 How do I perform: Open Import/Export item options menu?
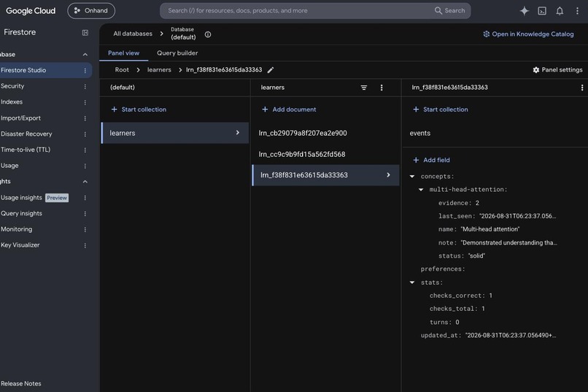pos(85,118)
